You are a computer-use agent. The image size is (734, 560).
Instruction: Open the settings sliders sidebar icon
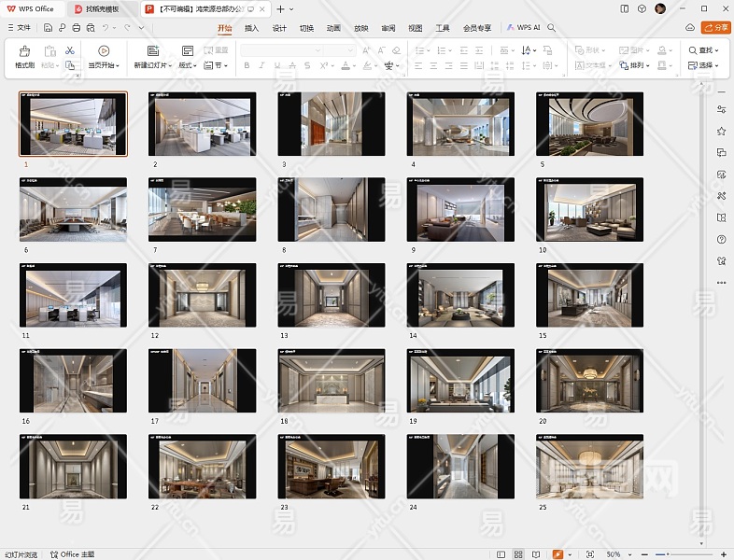(721, 108)
